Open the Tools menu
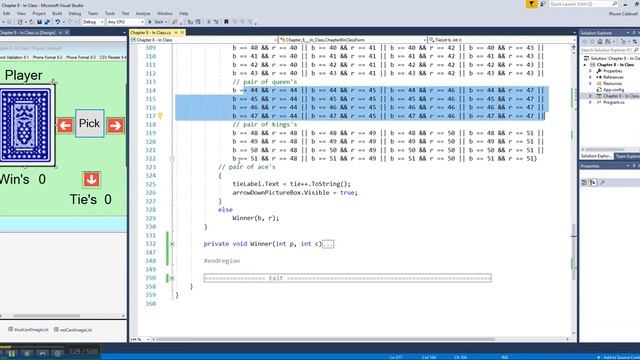 point(110,13)
